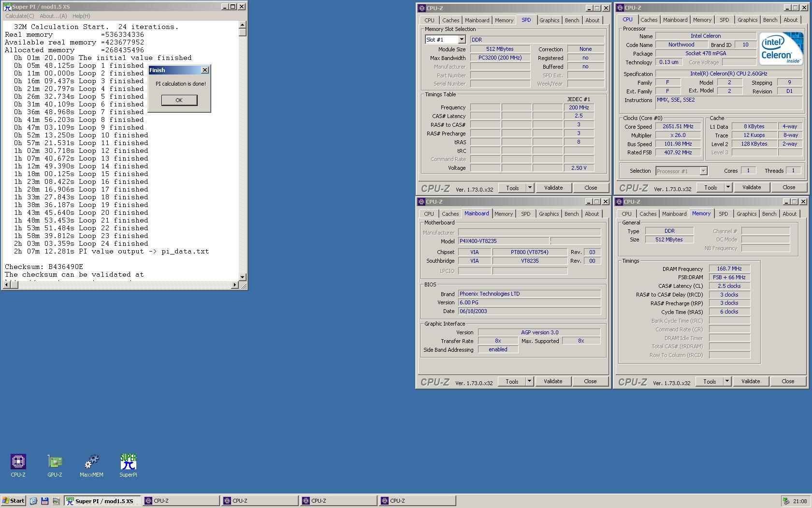
Task: Open the About...(A) menu in Super PI
Action: point(53,16)
